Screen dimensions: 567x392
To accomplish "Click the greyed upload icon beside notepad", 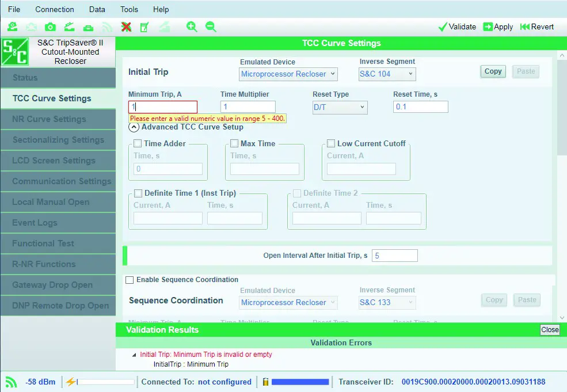I will (164, 26).
